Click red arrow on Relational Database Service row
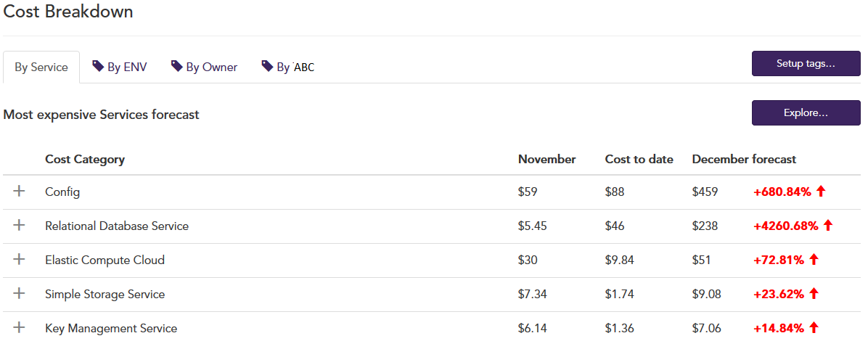The width and height of the screenshot is (868, 349). tap(827, 226)
